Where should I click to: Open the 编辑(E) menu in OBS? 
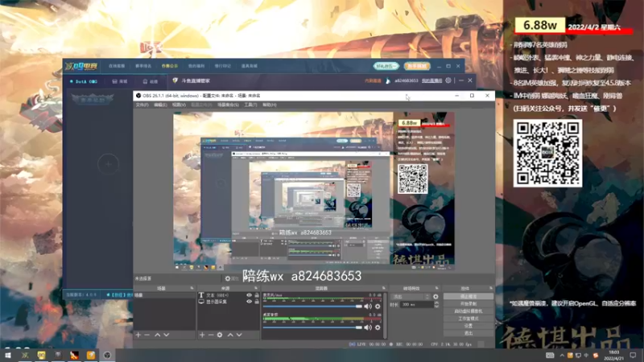(x=160, y=105)
